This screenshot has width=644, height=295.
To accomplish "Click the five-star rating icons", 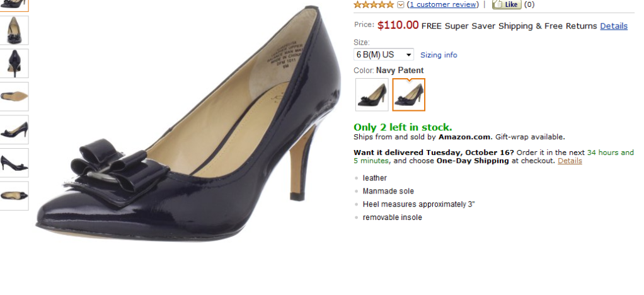I will (374, 4).
